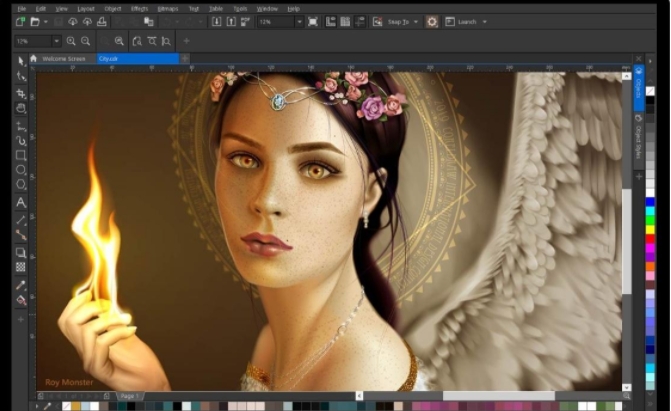The width and height of the screenshot is (671, 411).
Task: Select the Polygon tool
Action: [21, 185]
